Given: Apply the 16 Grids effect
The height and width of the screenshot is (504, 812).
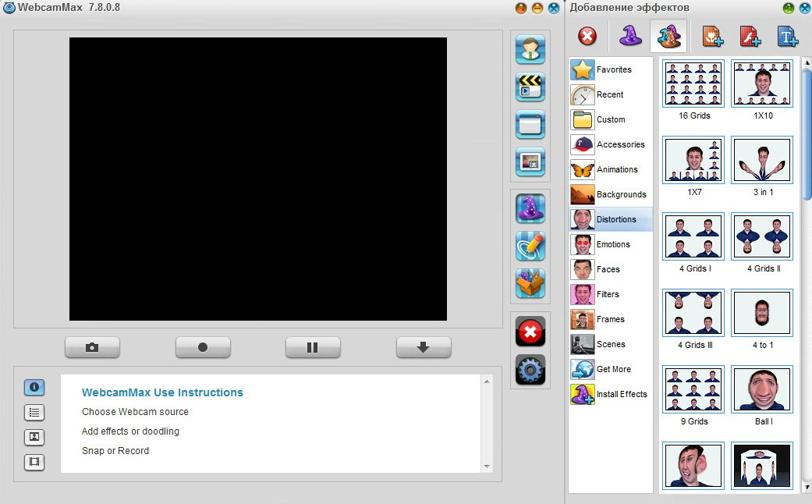Looking at the screenshot, I should (693, 83).
